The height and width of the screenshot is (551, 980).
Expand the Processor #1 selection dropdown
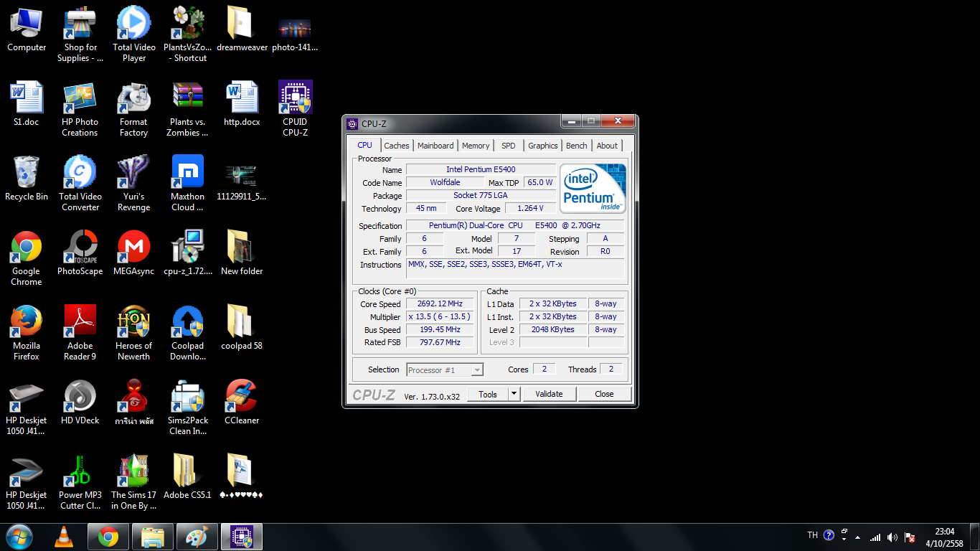(x=477, y=370)
